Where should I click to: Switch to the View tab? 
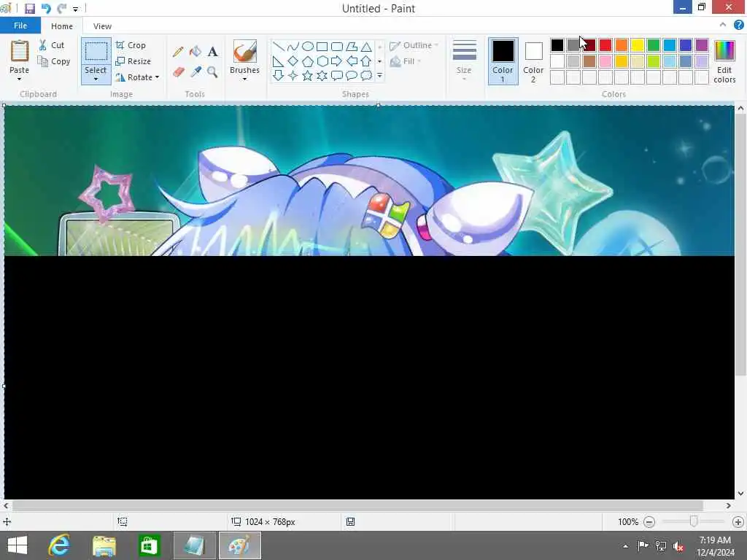click(102, 26)
